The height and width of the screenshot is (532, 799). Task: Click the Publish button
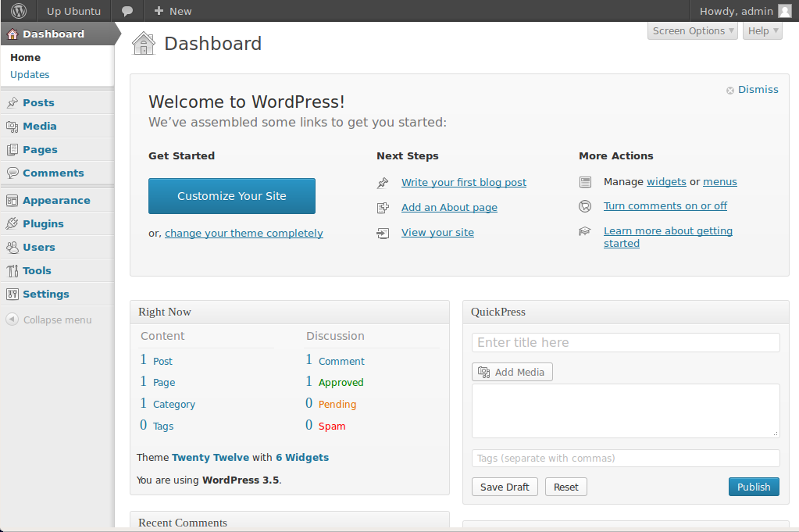point(754,487)
